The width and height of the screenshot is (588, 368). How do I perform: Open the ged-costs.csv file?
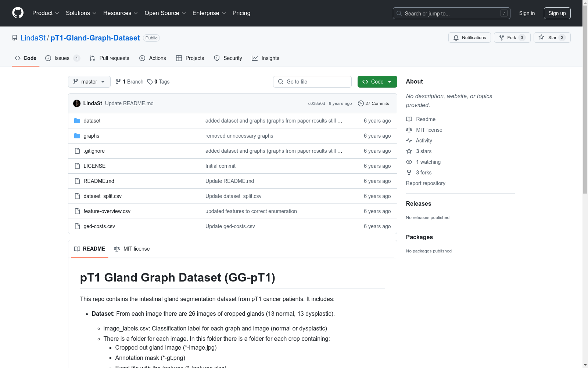(99, 226)
